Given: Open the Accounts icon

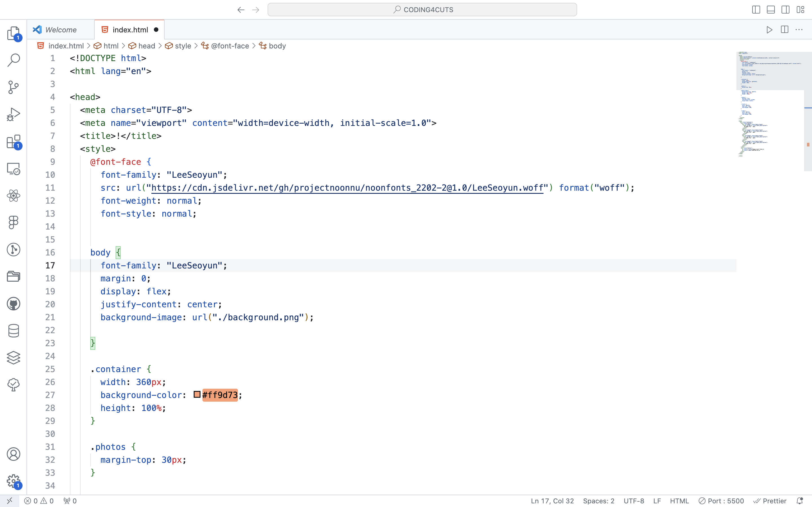Looking at the screenshot, I should pyautogui.click(x=14, y=454).
